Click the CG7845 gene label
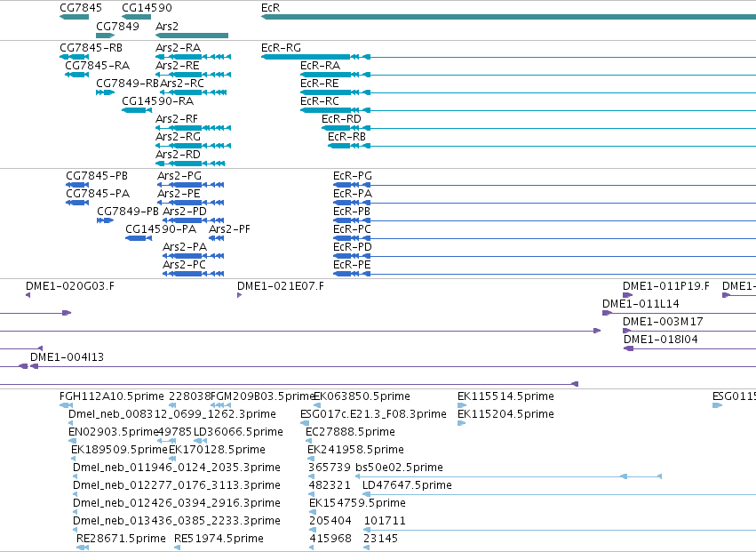Screen dimensions: 756x552 (x=81, y=8)
